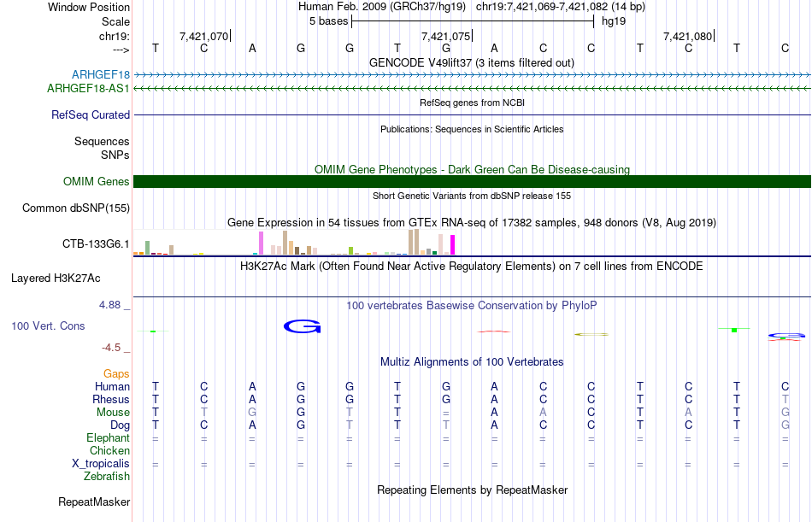Click the CTB-133G6.1 GTEx expression label
The width and height of the screenshot is (812, 522).
click(x=96, y=243)
